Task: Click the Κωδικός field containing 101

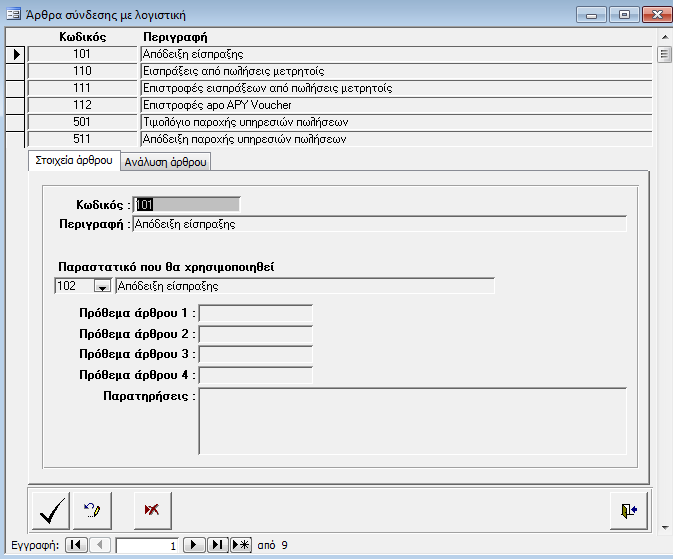Action: tap(187, 204)
